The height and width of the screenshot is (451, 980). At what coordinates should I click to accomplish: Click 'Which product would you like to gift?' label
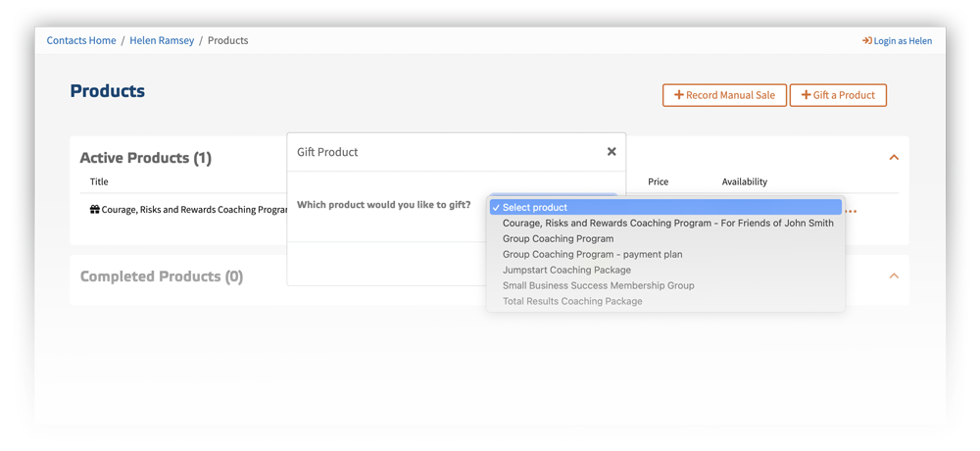click(384, 205)
